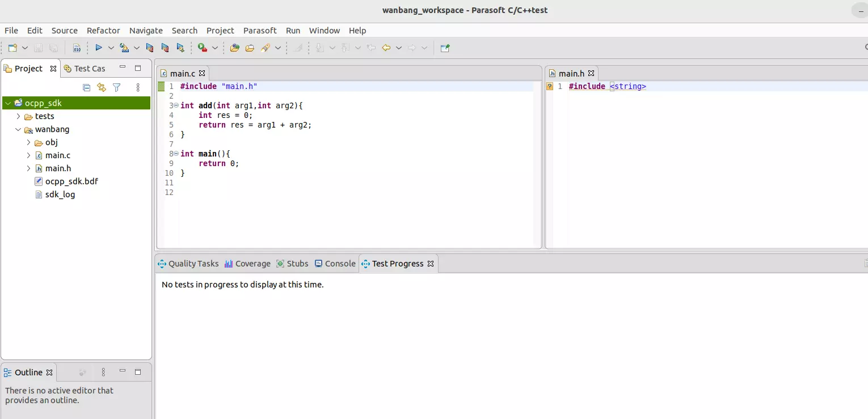Open the filter icon in Project panel
Viewport: 868px width, 419px height.
(x=117, y=87)
